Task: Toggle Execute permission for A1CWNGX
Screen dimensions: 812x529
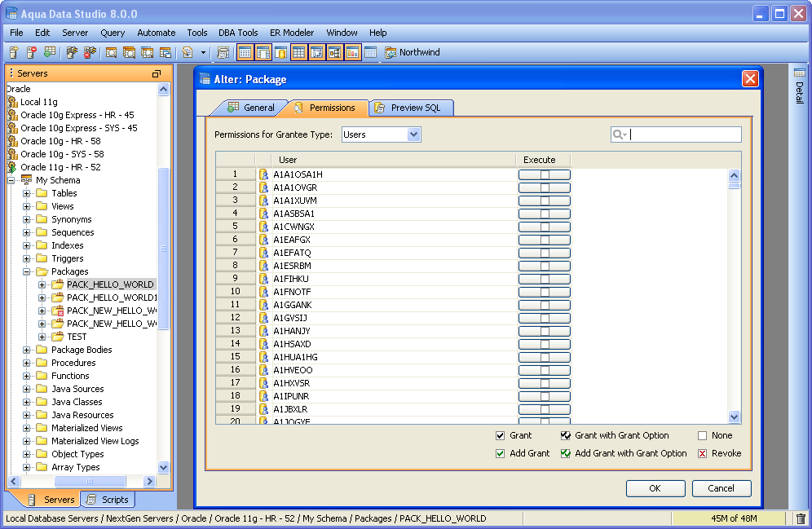Action: (545, 227)
